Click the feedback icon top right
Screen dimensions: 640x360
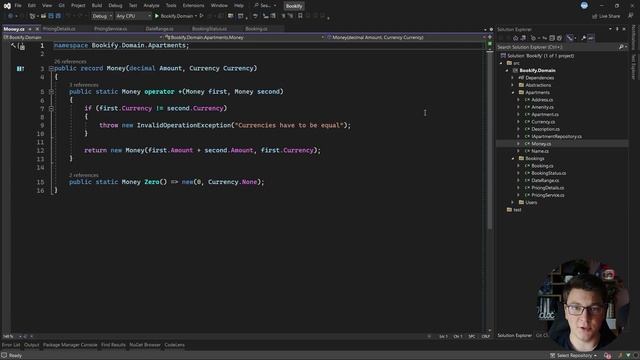(631, 16)
